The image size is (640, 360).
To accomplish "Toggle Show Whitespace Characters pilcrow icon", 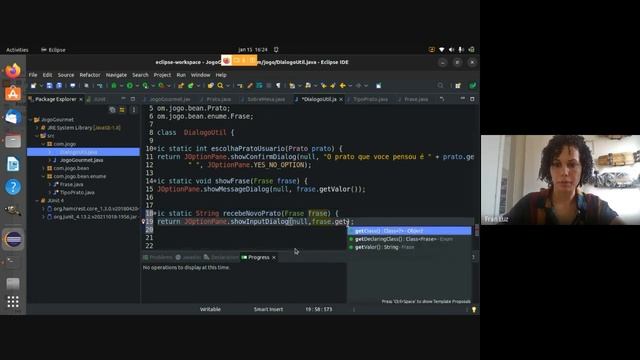I will pos(278,86).
